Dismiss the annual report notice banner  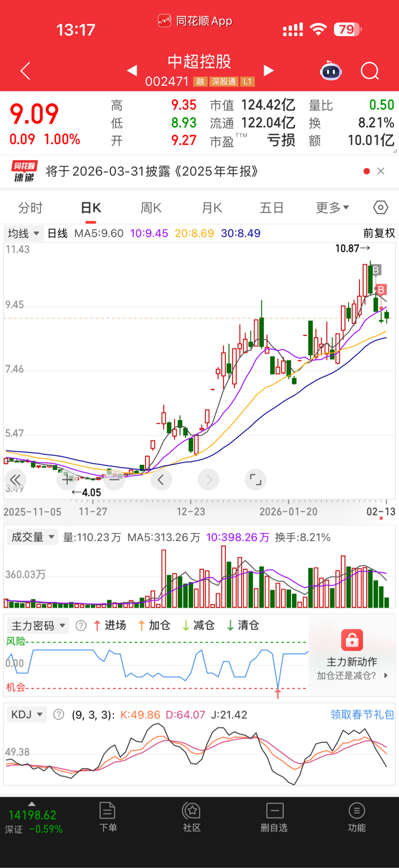pyautogui.click(x=381, y=171)
